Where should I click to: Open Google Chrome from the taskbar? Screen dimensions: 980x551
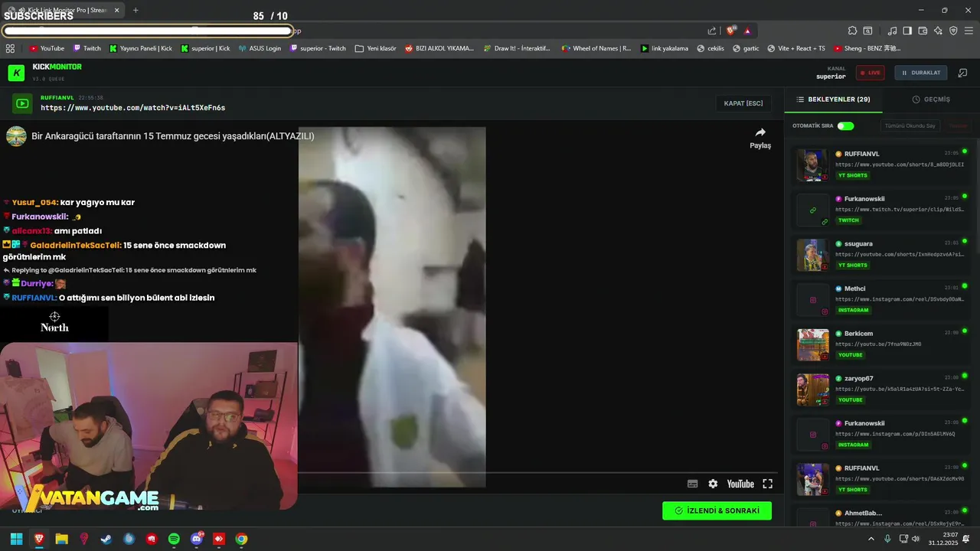(241, 539)
